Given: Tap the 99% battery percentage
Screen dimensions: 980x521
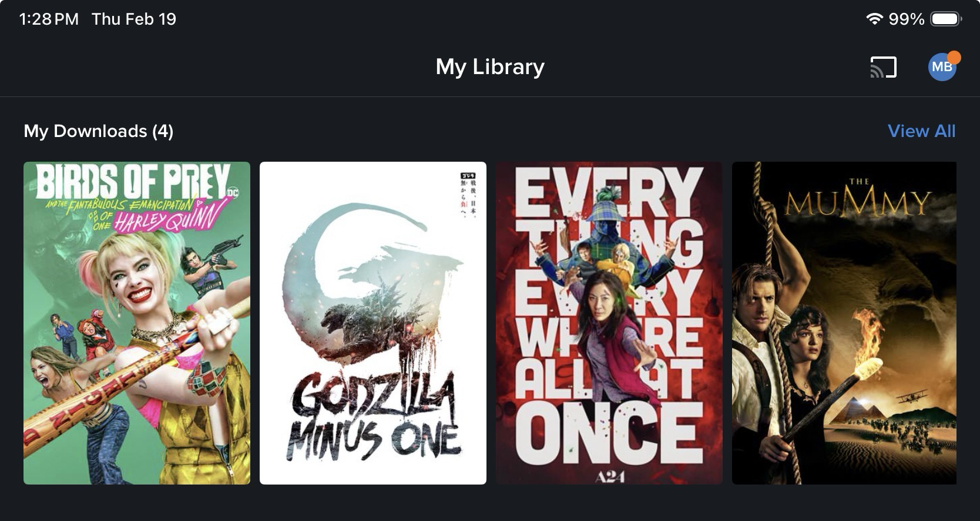Looking at the screenshot, I should [906, 19].
